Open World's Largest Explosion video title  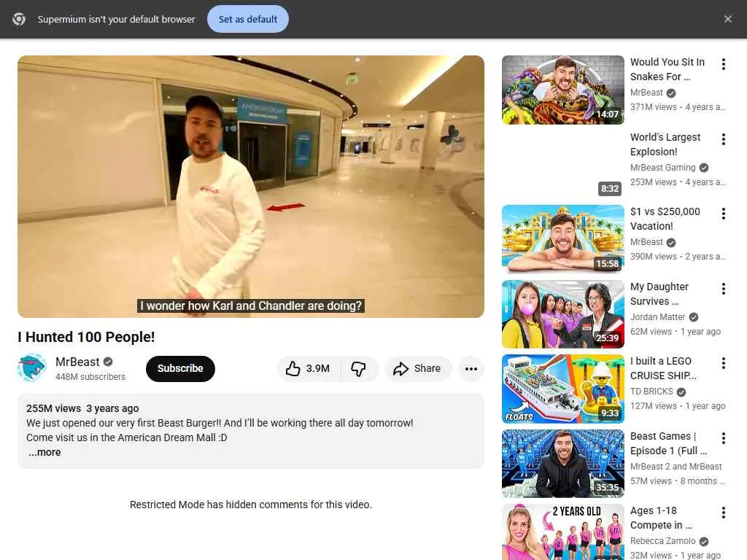pos(665,144)
